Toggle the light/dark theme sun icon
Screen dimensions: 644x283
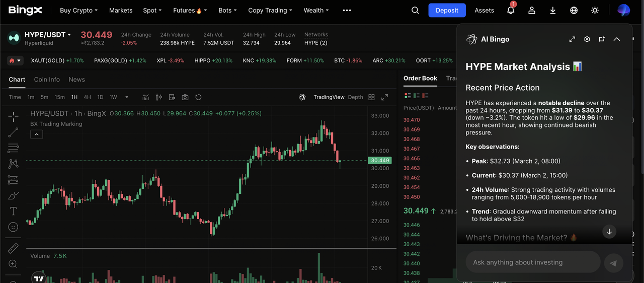pyautogui.click(x=595, y=10)
